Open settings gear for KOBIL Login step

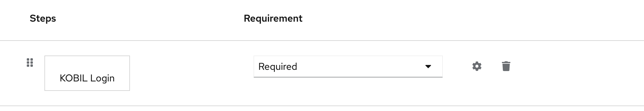tap(477, 66)
